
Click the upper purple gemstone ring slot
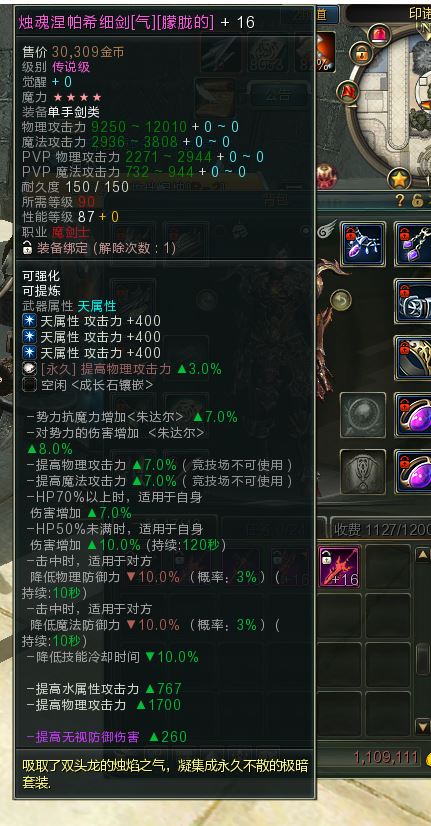[413, 415]
